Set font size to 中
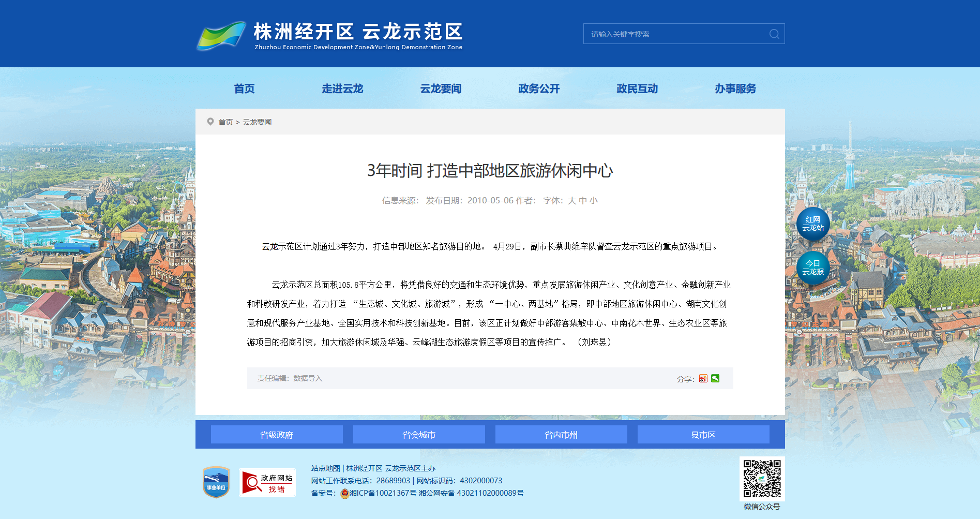980x519 pixels. click(583, 201)
